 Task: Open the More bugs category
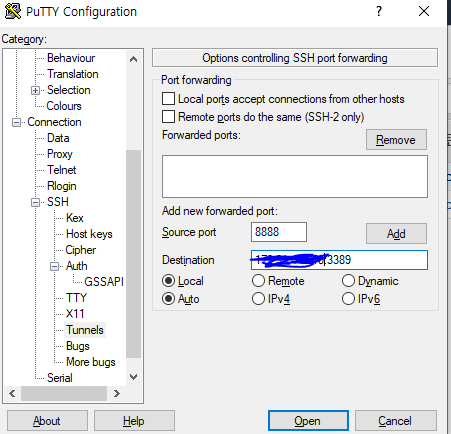click(x=91, y=362)
